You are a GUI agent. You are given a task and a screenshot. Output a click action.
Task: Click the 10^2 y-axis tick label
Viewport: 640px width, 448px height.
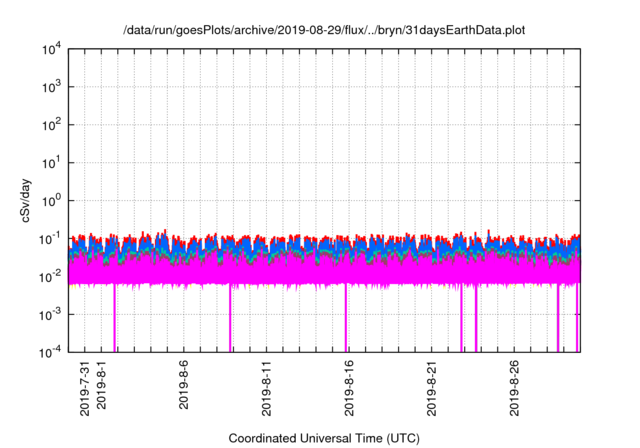[51, 125]
